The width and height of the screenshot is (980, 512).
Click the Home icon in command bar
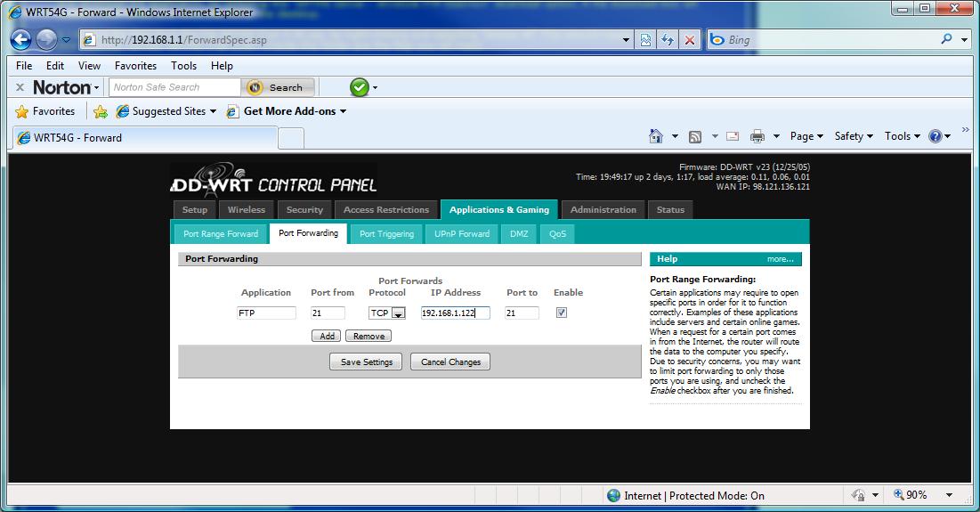coord(656,136)
